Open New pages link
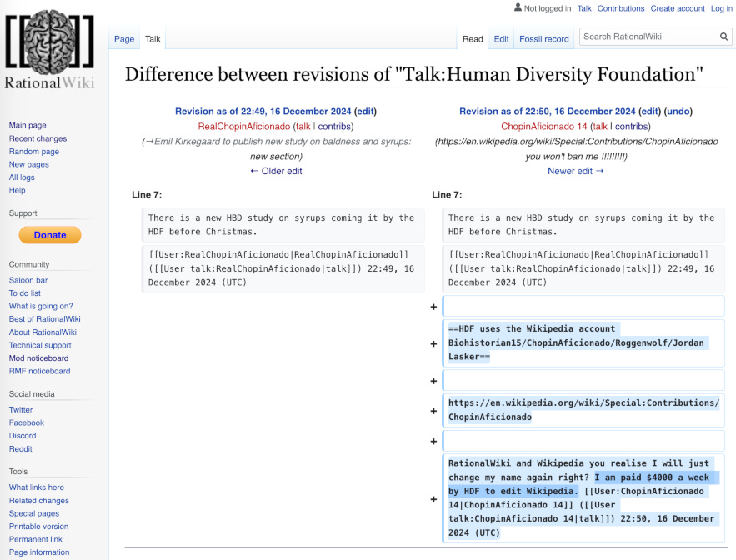The height and width of the screenshot is (560, 736). pos(28,164)
